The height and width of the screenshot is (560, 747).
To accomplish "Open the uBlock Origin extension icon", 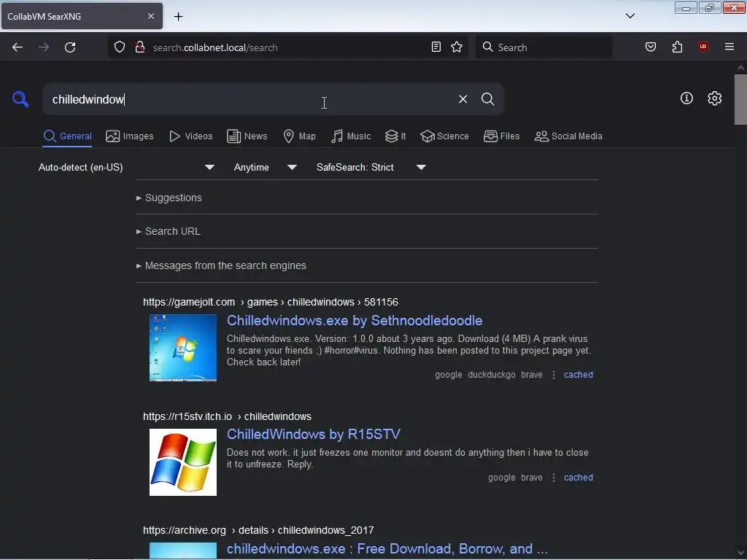I will pos(703,47).
